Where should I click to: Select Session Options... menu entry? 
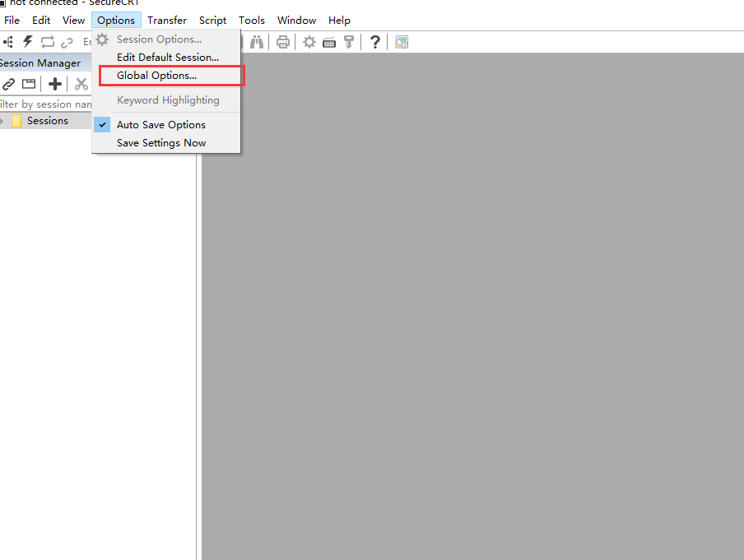point(166,39)
